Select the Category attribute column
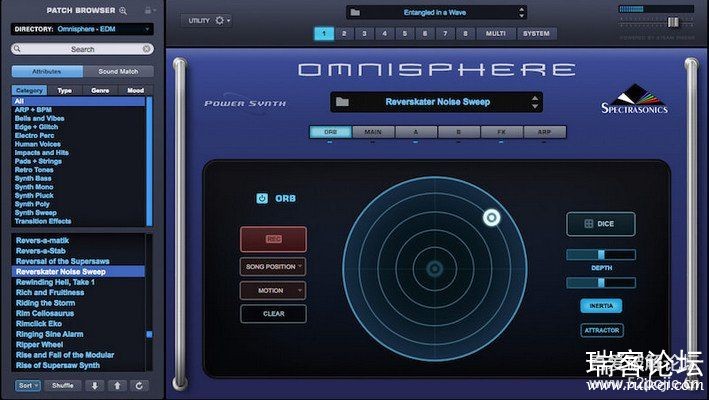709x400 pixels. [29, 90]
